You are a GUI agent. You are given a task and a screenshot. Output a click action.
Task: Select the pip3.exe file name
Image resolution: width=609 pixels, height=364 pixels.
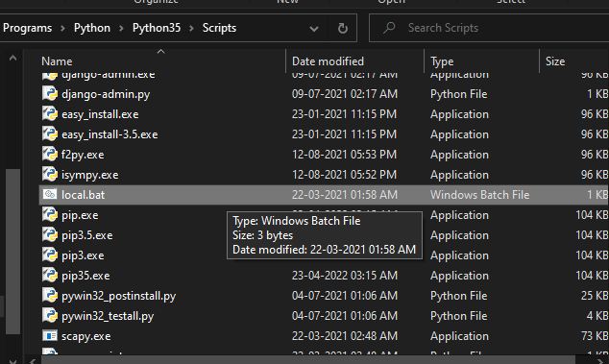click(x=83, y=256)
